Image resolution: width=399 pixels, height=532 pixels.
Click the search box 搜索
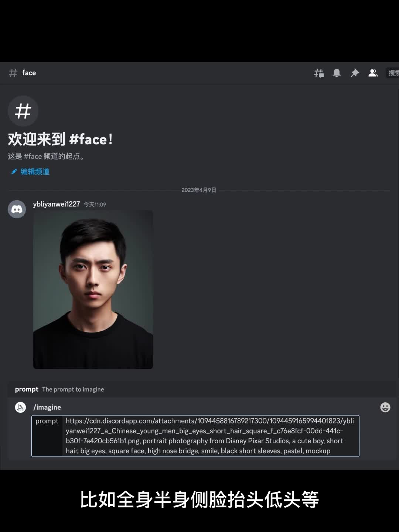(392, 73)
